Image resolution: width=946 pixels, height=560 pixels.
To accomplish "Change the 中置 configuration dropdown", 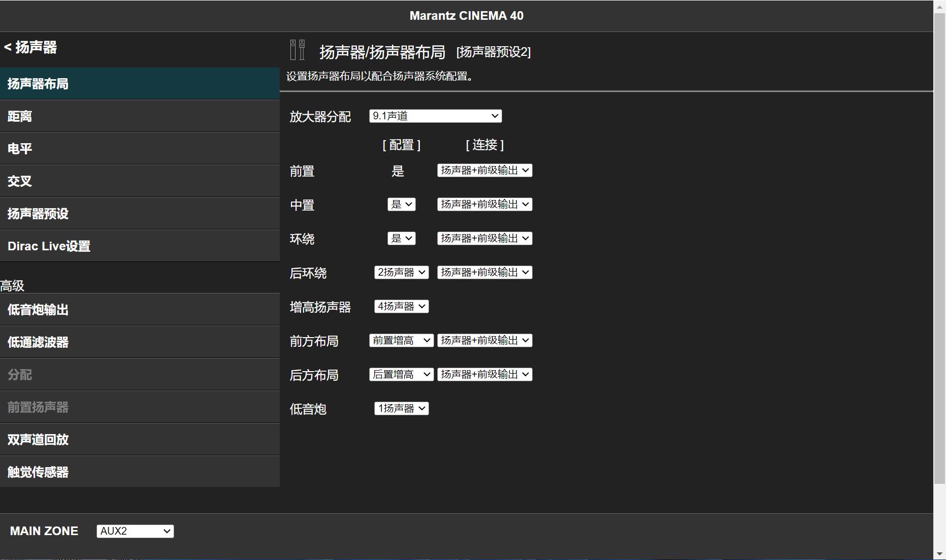I will click(401, 204).
